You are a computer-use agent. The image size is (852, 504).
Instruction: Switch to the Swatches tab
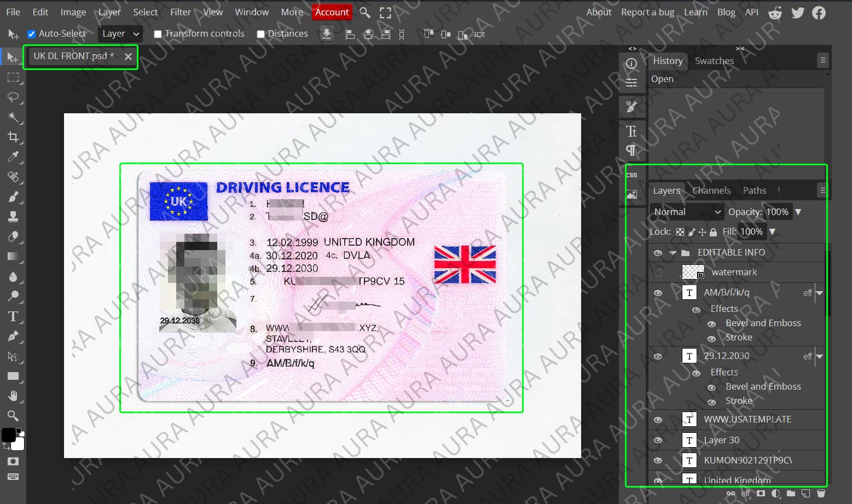tap(714, 61)
